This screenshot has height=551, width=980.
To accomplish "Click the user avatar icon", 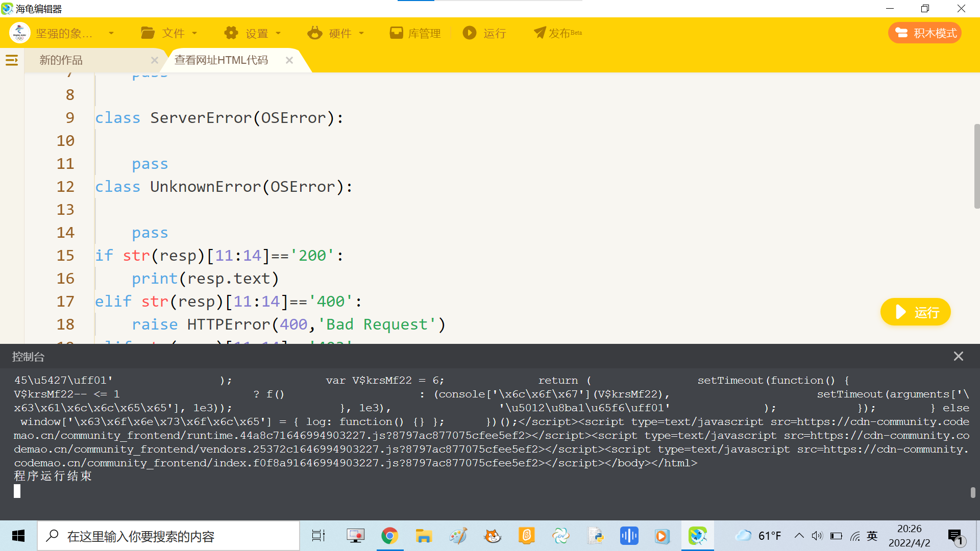I will [20, 33].
